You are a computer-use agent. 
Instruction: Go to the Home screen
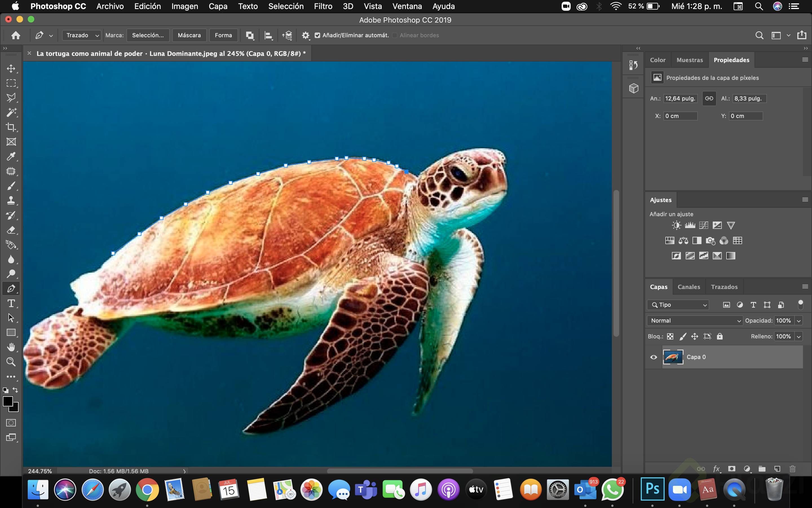point(16,35)
